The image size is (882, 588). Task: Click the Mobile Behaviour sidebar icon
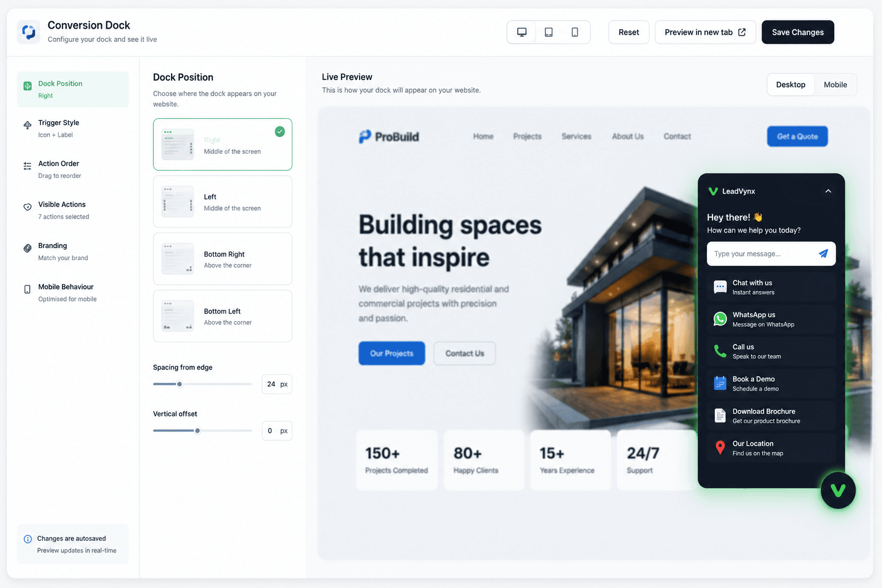pyautogui.click(x=28, y=289)
